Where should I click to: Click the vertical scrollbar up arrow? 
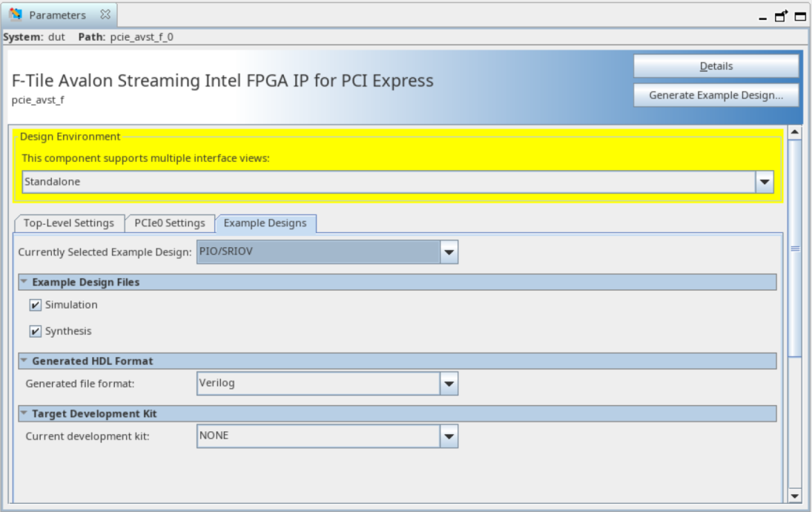795,132
